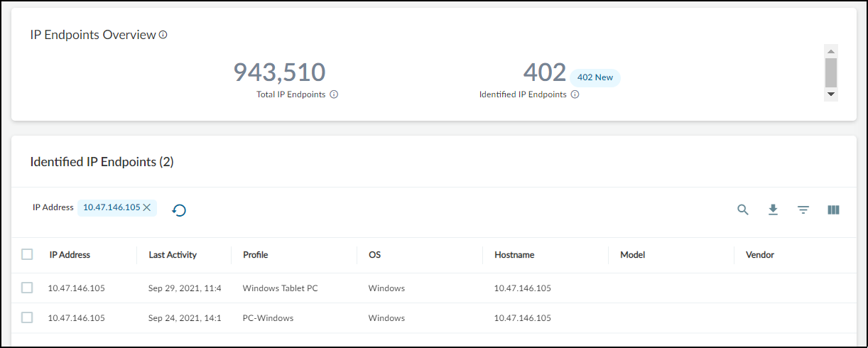Viewport: 868px width, 348px height.
Task: Click the info icon next to Total IP Endpoints
Action: coord(334,94)
